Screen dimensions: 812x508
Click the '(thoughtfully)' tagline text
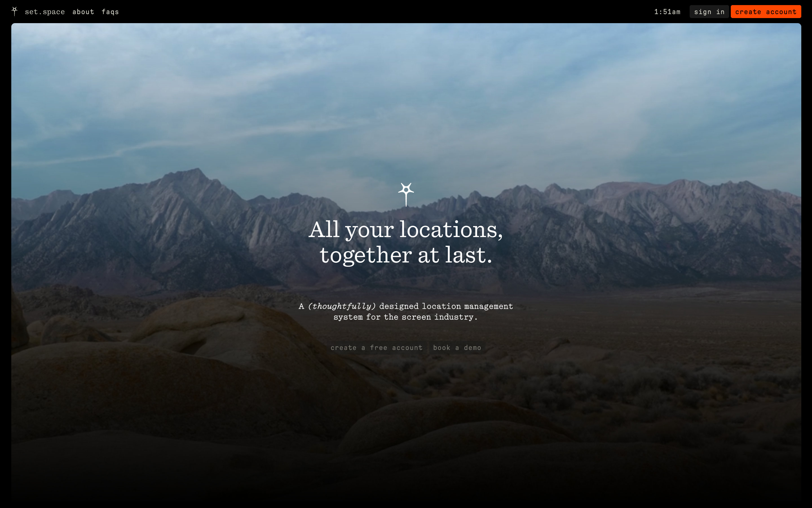click(342, 306)
